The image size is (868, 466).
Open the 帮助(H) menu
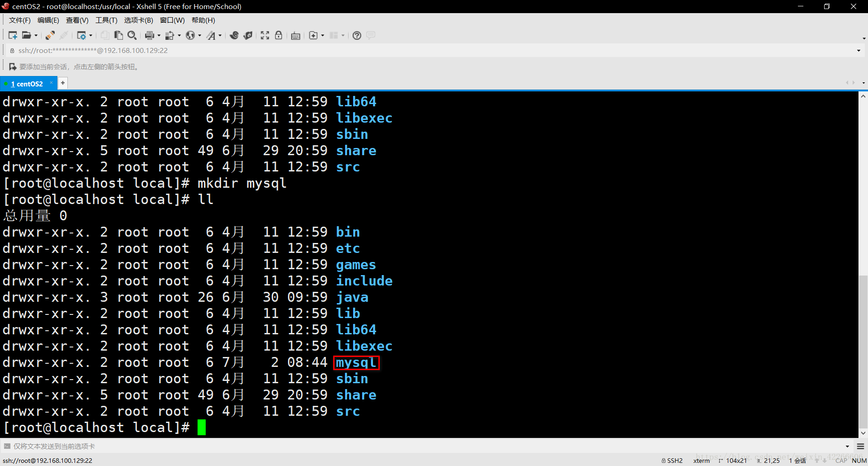click(203, 20)
